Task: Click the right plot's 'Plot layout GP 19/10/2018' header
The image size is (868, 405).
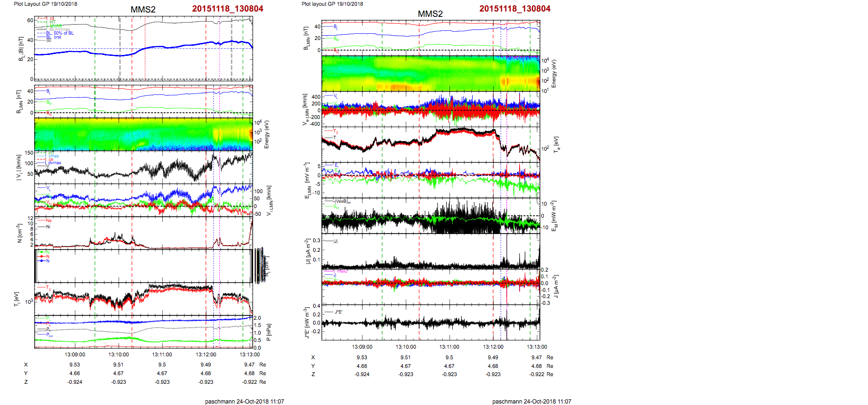Action: click(332, 4)
